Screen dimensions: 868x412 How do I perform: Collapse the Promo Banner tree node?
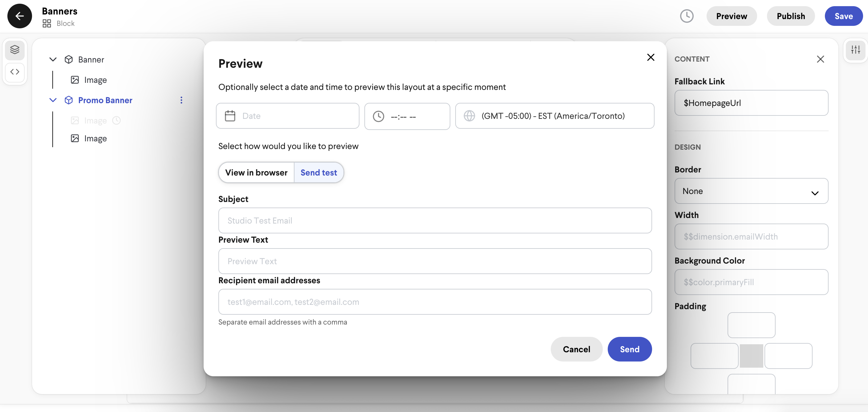[53, 100]
